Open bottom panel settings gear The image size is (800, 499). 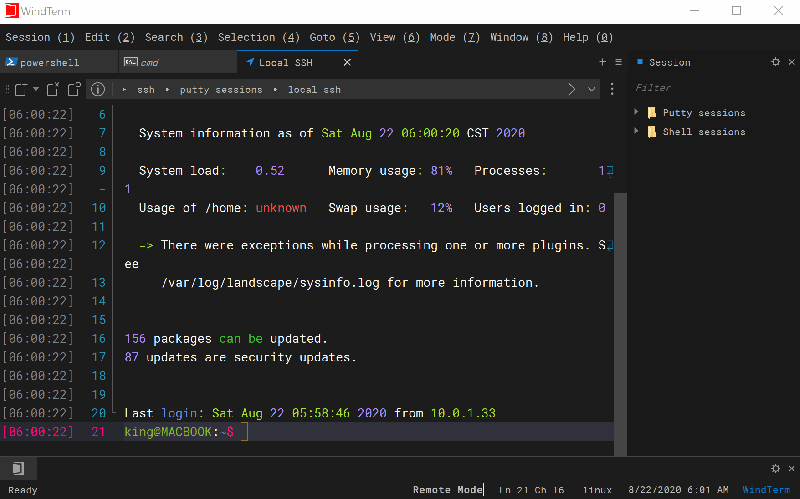[x=776, y=468]
